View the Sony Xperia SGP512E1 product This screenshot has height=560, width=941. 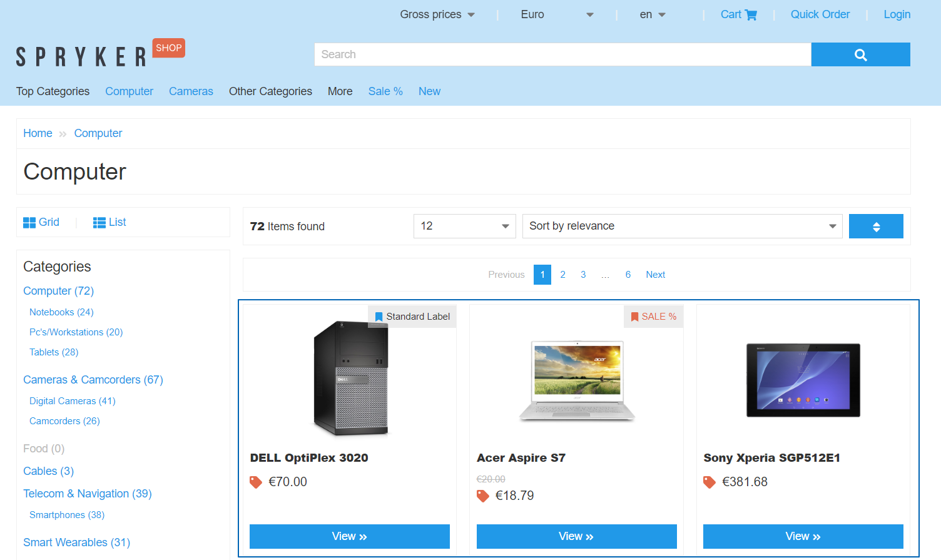click(803, 536)
